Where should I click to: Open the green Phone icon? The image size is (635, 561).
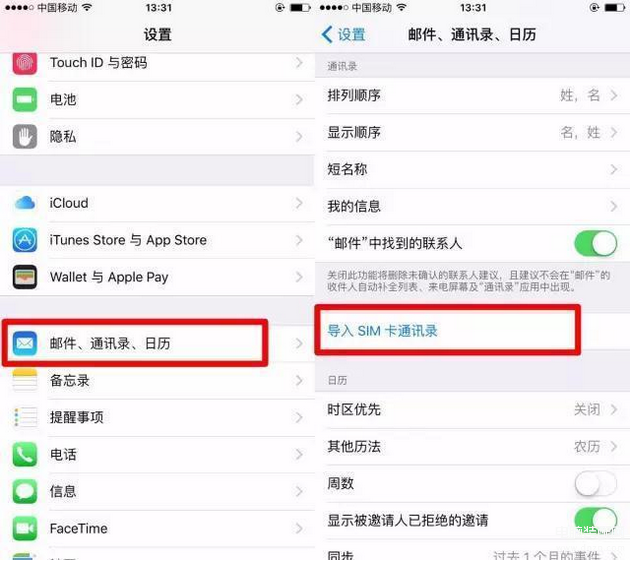[25, 454]
